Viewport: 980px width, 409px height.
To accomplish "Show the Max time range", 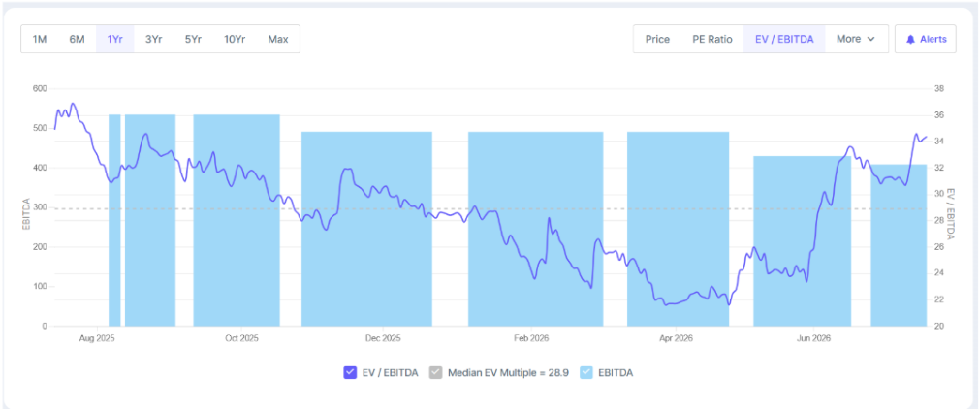I will [x=278, y=39].
